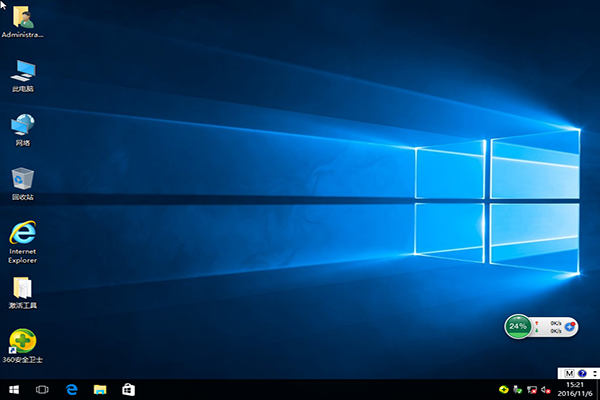
Task: Open the activation tools folder
Action: coord(22,289)
